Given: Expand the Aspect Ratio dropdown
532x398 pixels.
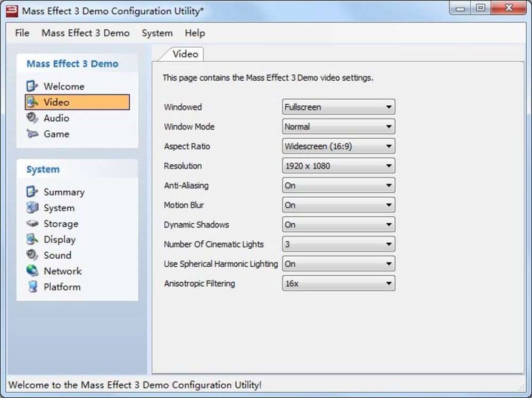Looking at the screenshot, I should click(x=338, y=147).
